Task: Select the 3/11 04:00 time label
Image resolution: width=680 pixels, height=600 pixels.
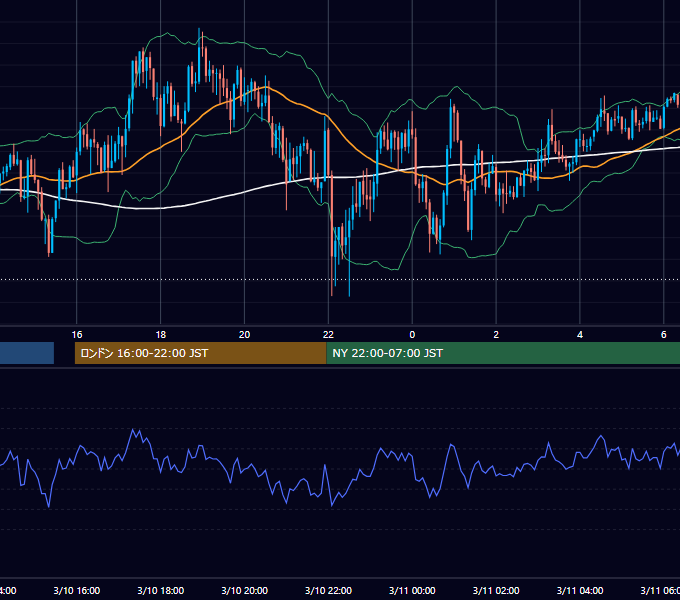Action: [580, 590]
